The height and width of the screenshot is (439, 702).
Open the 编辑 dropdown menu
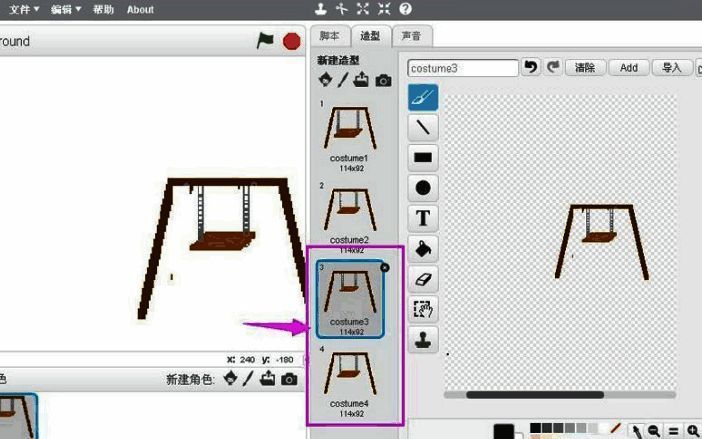[66, 9]
